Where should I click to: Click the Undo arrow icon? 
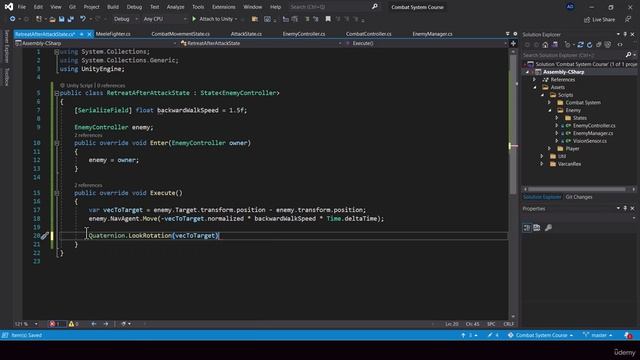[83, 19]
